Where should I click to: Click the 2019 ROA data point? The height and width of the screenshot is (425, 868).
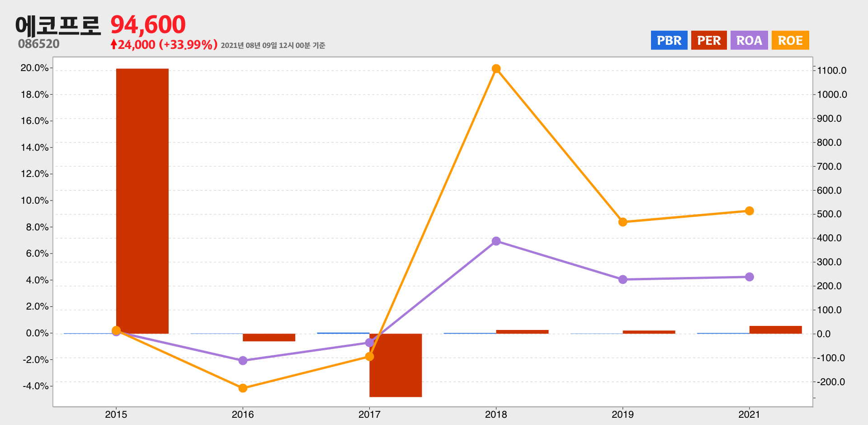coord(623,280)
